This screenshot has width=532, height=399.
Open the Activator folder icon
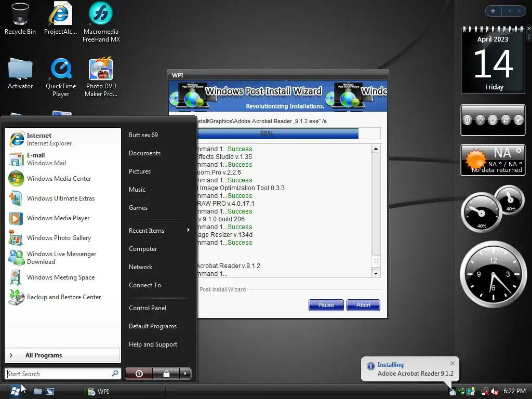point(20,74)
